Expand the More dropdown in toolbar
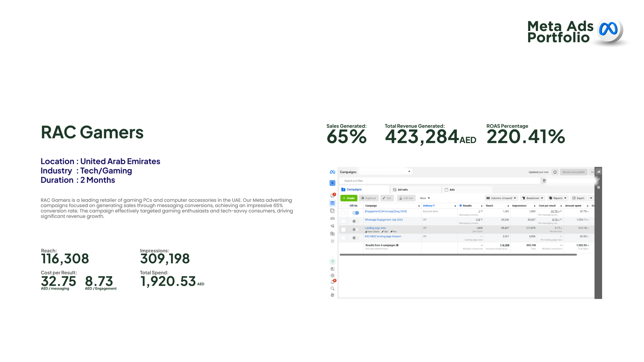Screen dimensions: 644x362 pyautogui.click(x=425, y=198)
